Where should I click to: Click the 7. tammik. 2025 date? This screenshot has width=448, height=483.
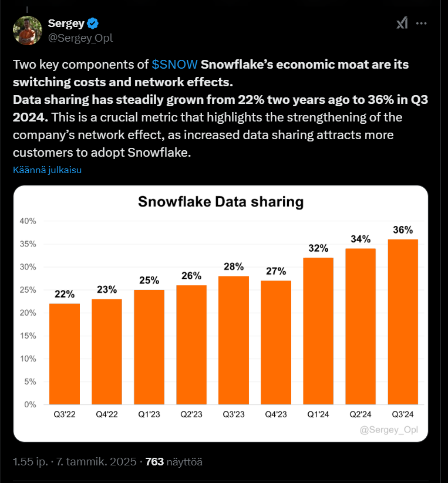coord(96,462)
